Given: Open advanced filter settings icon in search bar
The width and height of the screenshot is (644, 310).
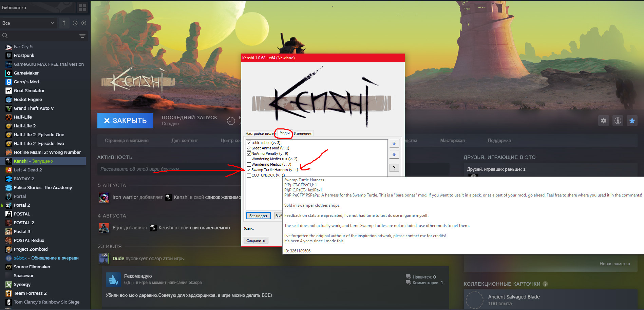Looking at the screenshot, I should point(82,36).
